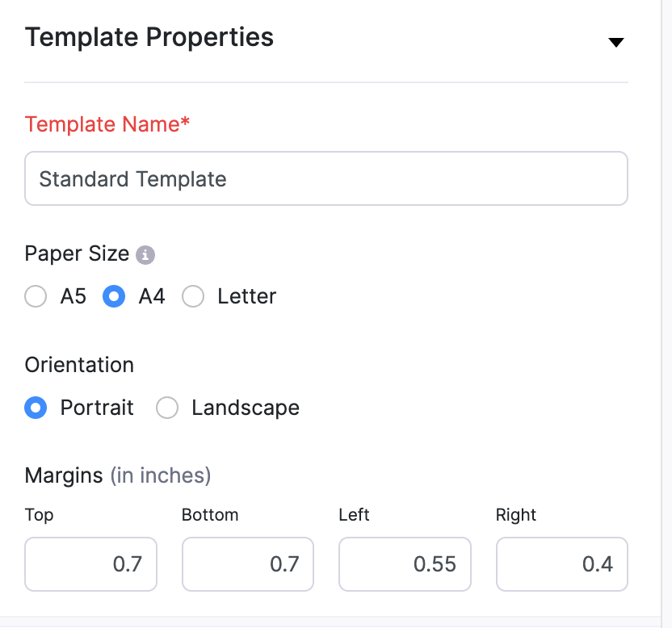Select the A5 paper size radio button
Image resolution: width=672 pixels, height=628 pixels.
(36, 297)
